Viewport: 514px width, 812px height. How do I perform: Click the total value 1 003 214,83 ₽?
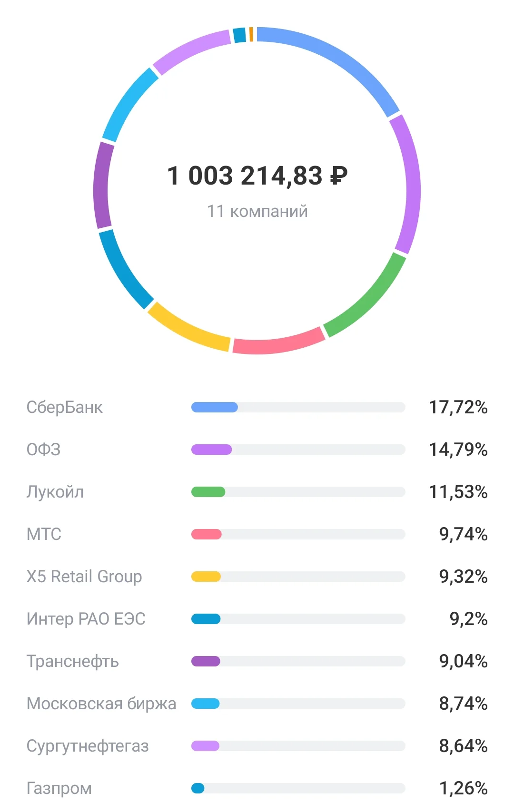(x=257, y=176)
